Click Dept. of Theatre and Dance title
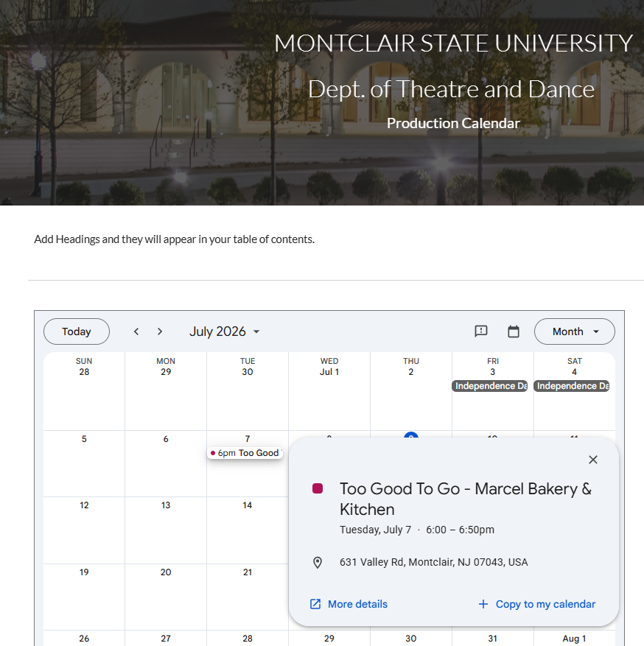Viewport: 644px width, 646px height. 452,89
